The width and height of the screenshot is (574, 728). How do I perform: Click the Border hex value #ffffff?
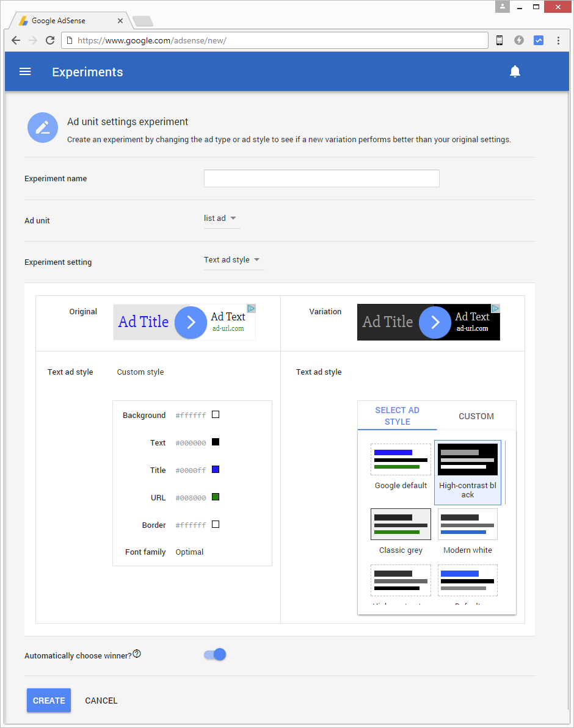click(191, 525)
